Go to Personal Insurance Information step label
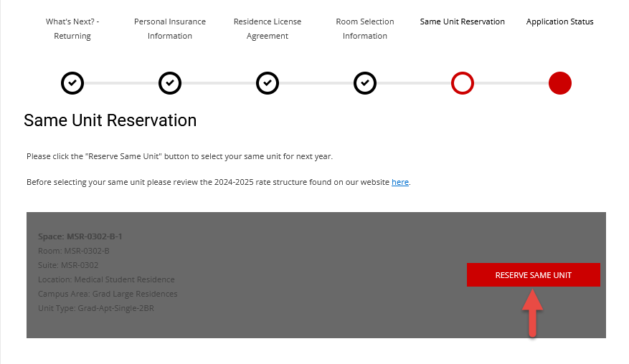The image size is (629, 364). click(x=170, y=29)
